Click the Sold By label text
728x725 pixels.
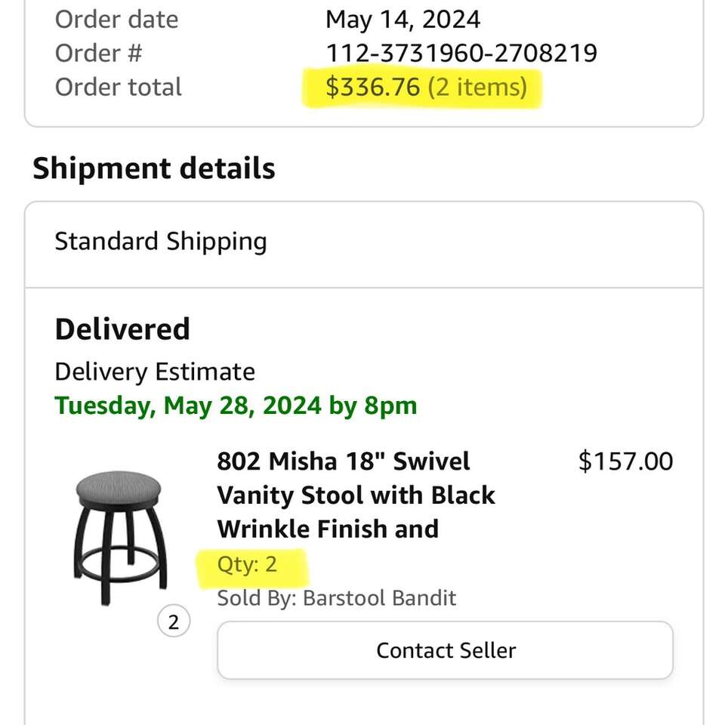pyautogui.click(x=256, y=599)
